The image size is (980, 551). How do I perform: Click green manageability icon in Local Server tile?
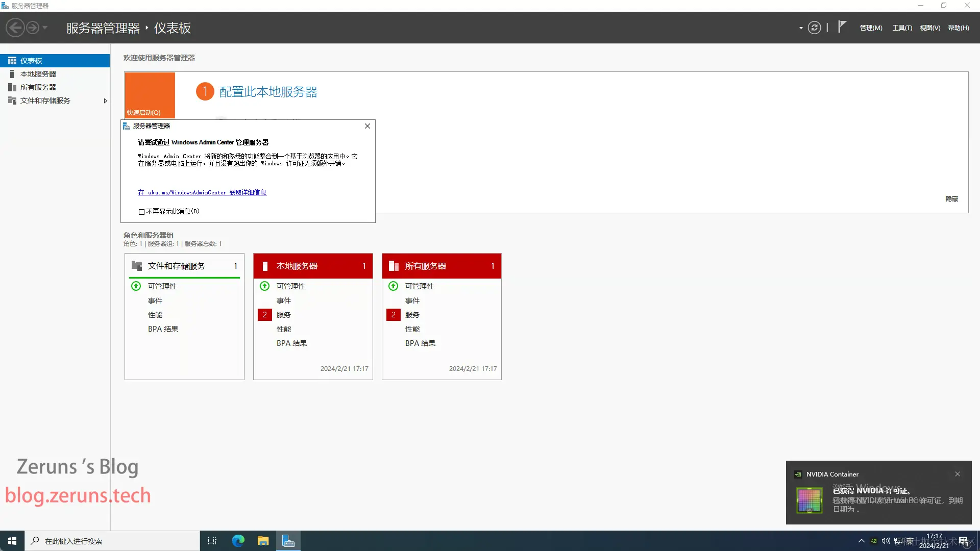click(264, 286)
